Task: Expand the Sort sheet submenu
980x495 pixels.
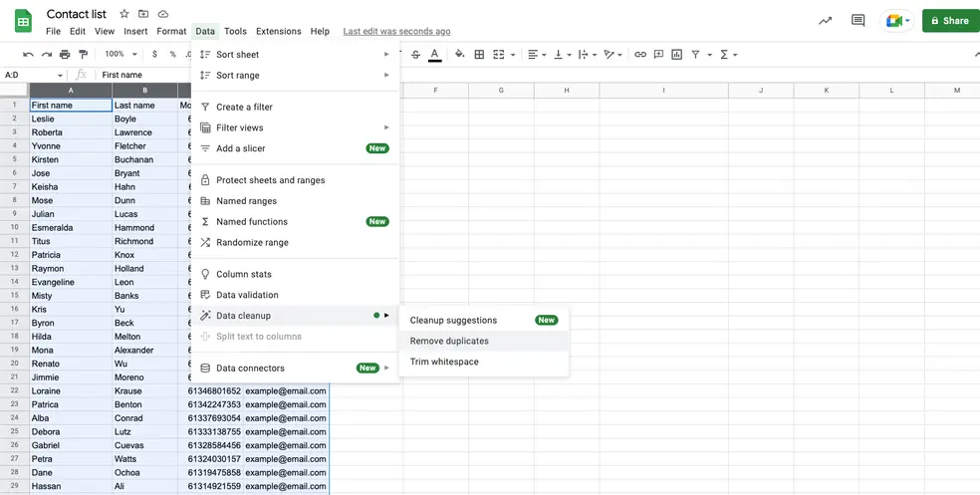Action: 295,55
